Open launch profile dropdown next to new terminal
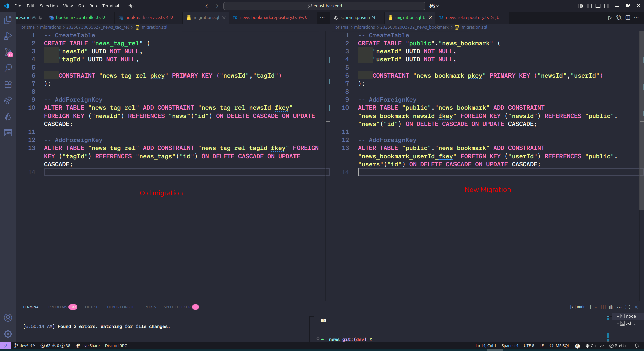The height and width of the screenshot is (351, 644). coord(596,307)
